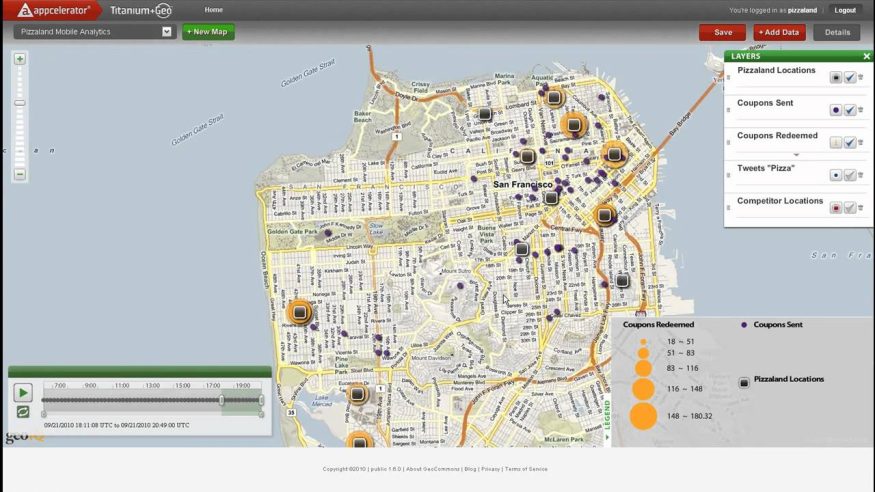The image size is (875, 492).
Task: Click the map zoom in plus icon
Action: click(x=20, y=59)
